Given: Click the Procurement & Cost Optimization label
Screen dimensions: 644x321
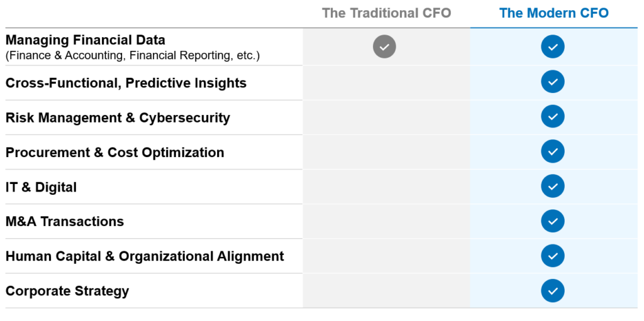Looking at the screenshot, I should 115,153.
